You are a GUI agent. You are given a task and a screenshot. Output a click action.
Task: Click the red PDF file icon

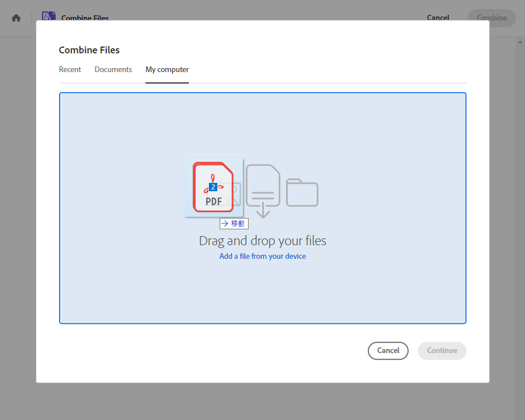pos(213,187)
